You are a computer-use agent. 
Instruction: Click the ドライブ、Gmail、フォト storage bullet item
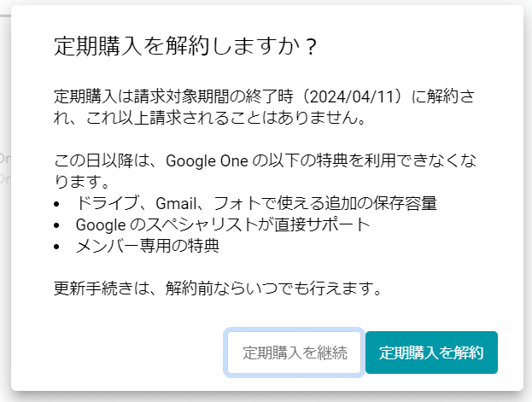coord(256,203)
